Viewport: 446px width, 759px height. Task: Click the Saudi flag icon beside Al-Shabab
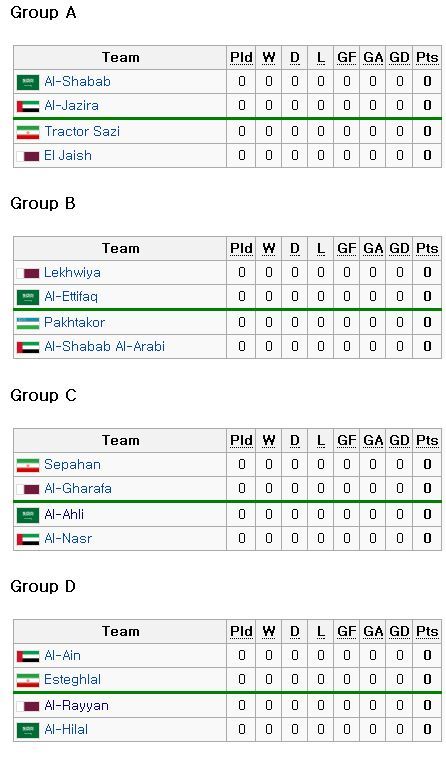28,82
